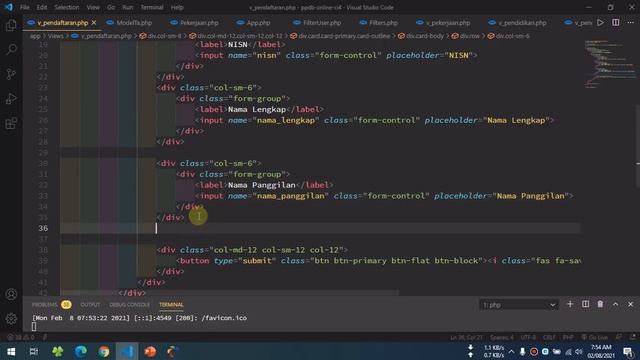This screenshot has height=360, width=640.
Task: Click the microphone tray icon
Action: tap(522, 351)
